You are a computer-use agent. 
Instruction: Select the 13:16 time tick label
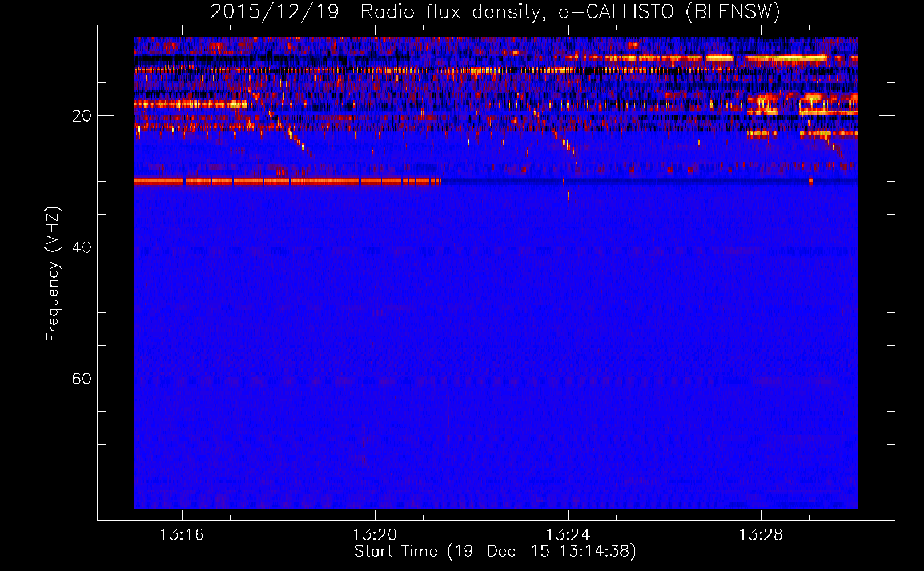pyautogui.click(x=182, y=535)
